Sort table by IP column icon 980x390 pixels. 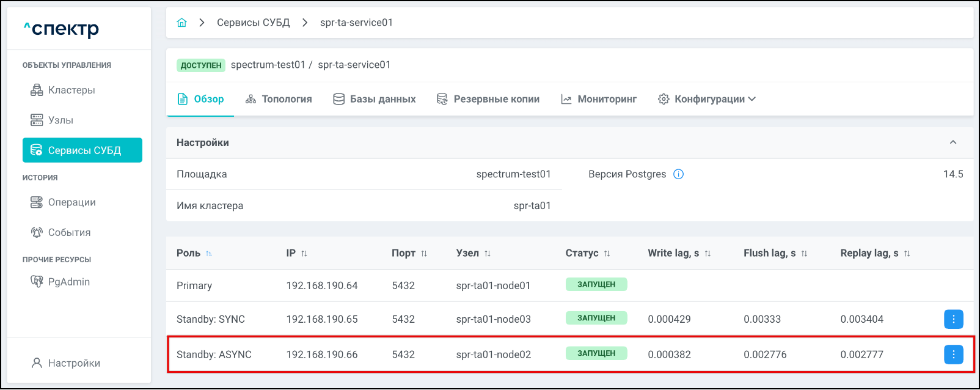coord(304,254)
